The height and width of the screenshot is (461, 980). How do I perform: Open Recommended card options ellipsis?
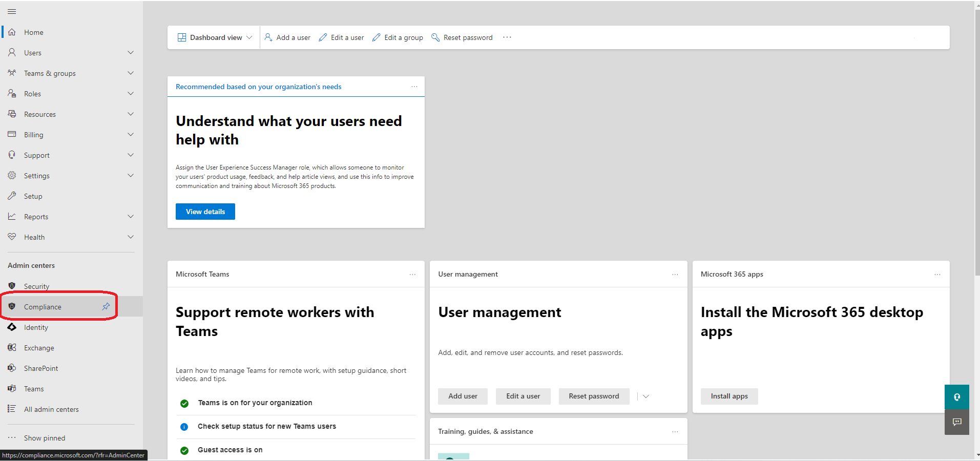pyautogui.click(x=414, y=87)
